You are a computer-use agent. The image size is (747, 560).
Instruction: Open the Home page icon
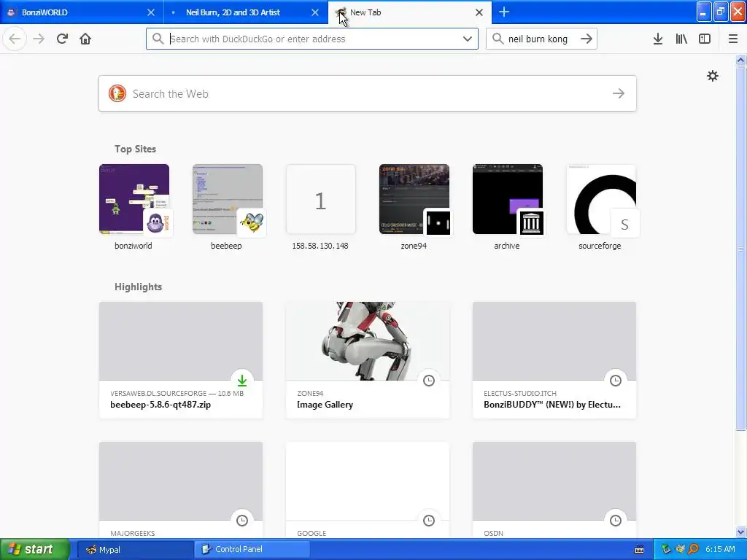click(85, 39)
